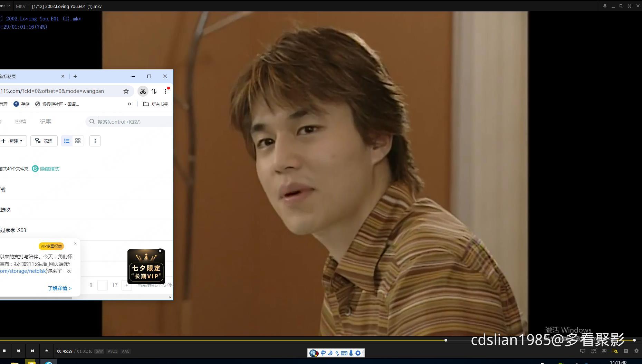Screen dimensions: 642x364
Task: Click the page number input box
Action: coord(103,285)
